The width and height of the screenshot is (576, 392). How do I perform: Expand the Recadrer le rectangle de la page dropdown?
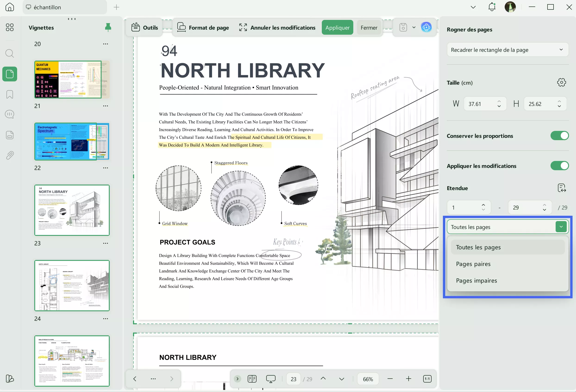point(507,50)
